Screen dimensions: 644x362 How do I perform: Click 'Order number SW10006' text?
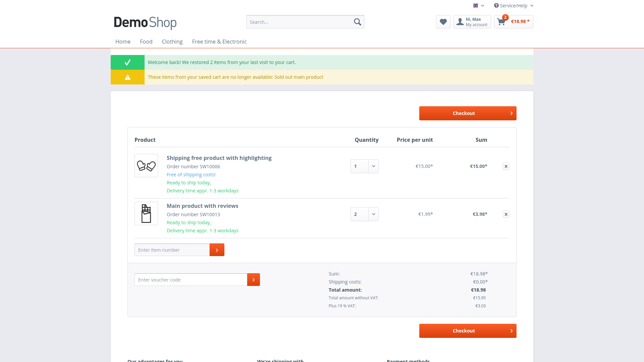193,167
